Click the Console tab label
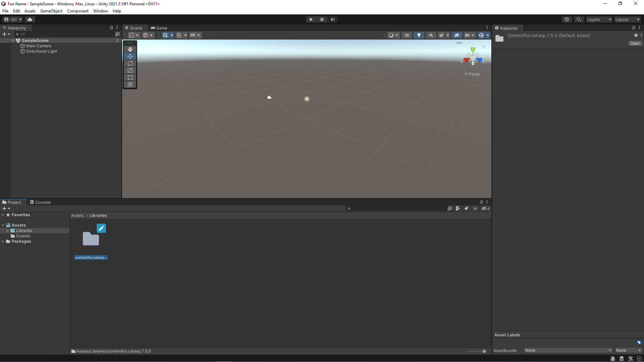 coord(43,202)
